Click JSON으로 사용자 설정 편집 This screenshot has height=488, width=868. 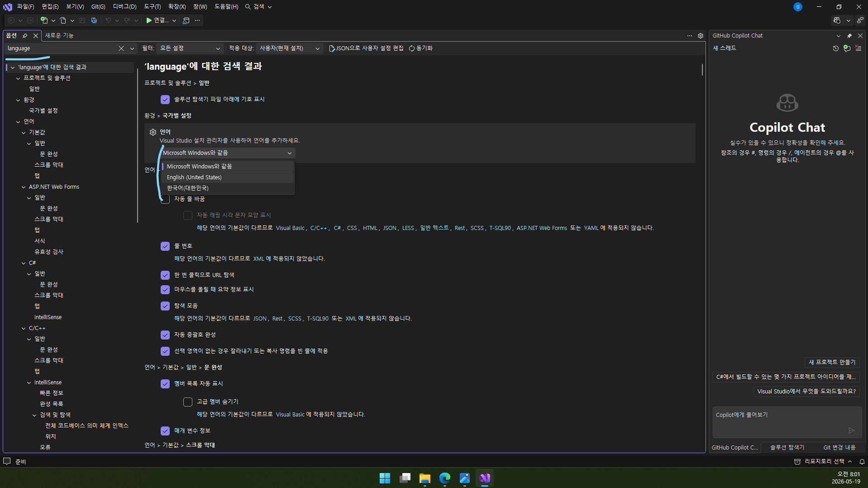(x=366, y=48)
